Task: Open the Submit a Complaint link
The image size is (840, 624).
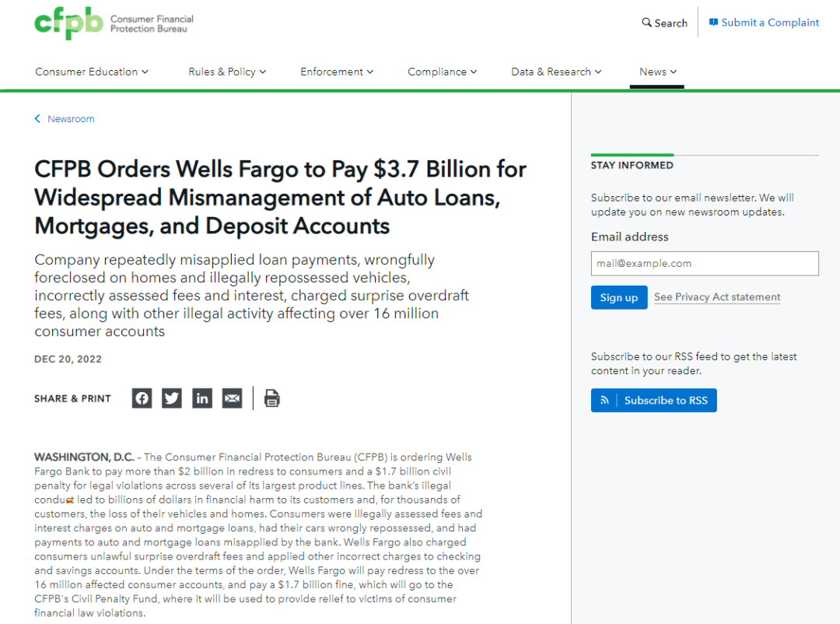Action: coord(770,23)
